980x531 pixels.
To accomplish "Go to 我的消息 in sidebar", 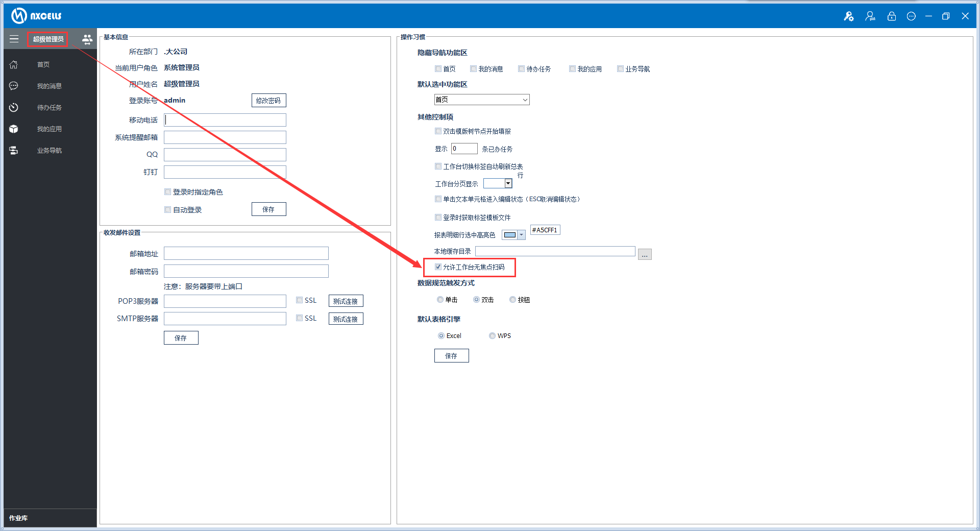I will pos(49,86).
